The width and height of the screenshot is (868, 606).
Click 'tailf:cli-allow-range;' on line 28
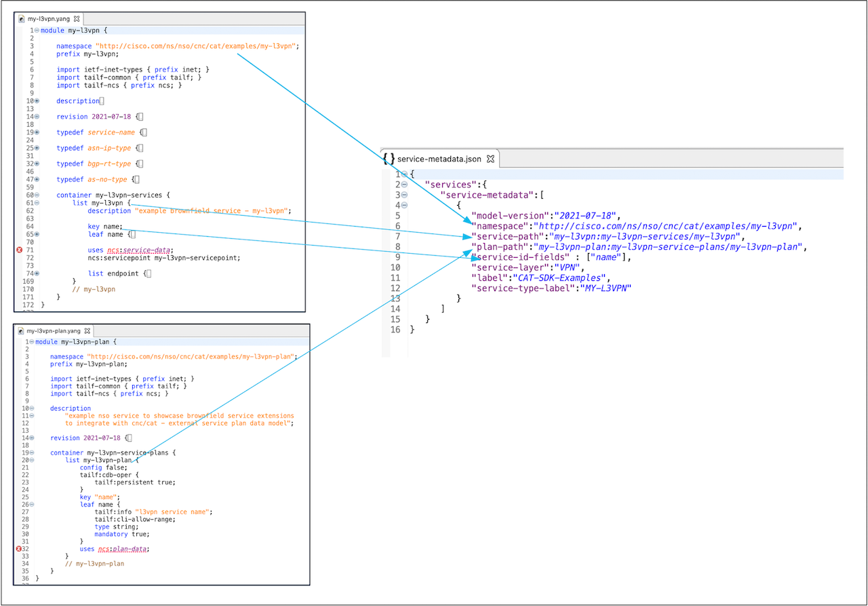pyautogui.click(x=135, y=519)
